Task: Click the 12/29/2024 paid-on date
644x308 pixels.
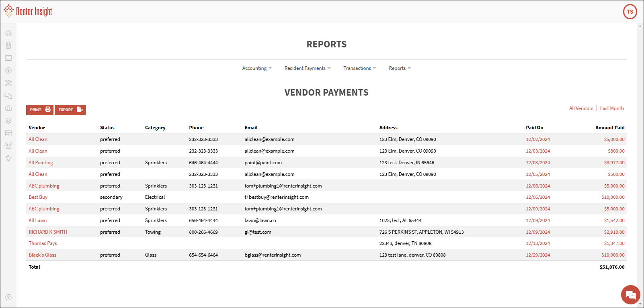Action: 538,255
